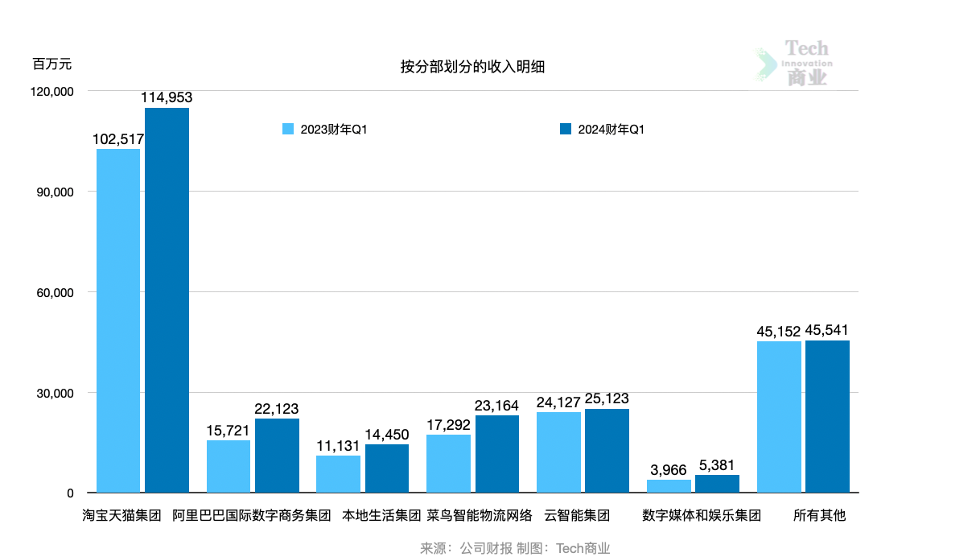
Task: Click the dark blue 2024财年Q1 legend swatch
Action: pyautogui.click(x=565, y=130)
